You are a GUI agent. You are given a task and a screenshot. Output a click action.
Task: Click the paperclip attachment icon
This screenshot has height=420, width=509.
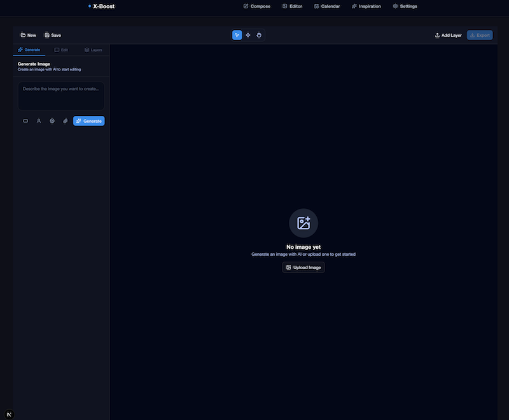65,121
